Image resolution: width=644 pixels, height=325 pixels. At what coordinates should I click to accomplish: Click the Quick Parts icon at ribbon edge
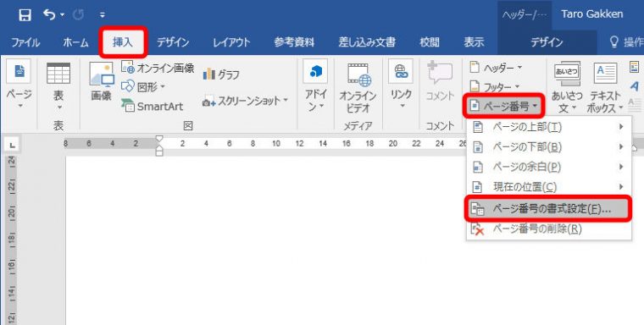coord(635,67)
